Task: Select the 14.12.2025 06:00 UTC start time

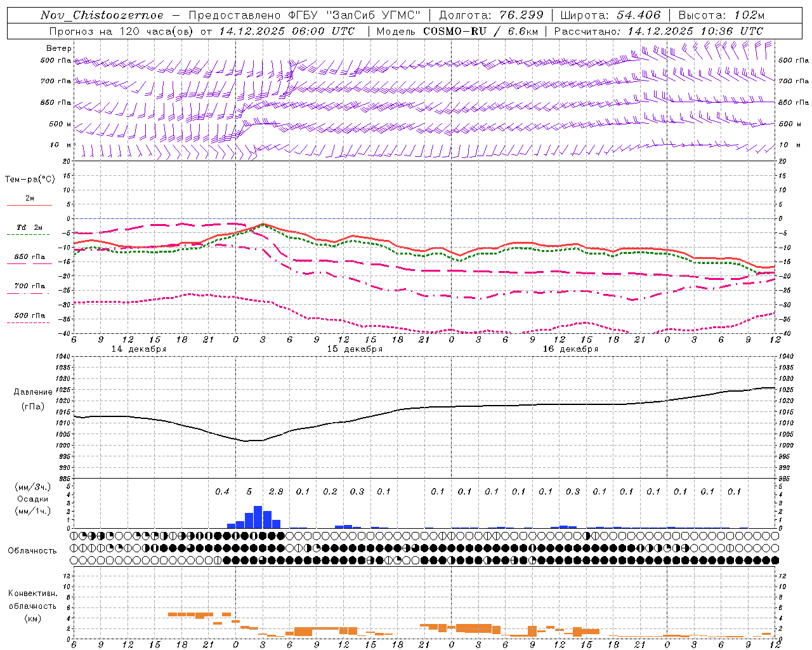Action: [287, 31]
